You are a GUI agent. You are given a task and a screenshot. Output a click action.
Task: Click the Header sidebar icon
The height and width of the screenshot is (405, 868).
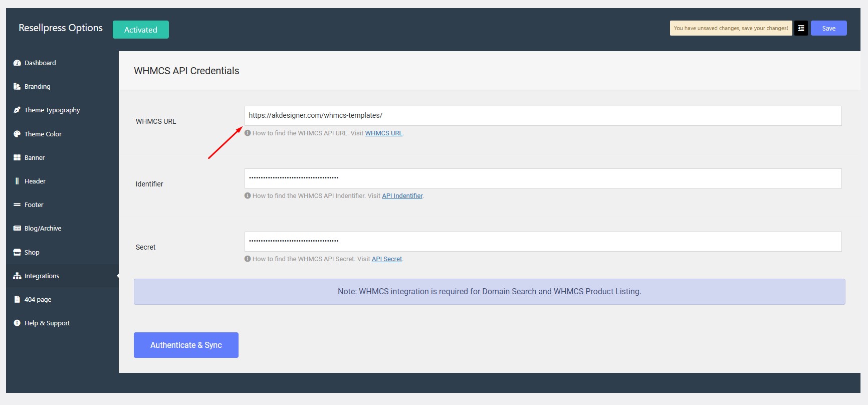pos(17,181)
